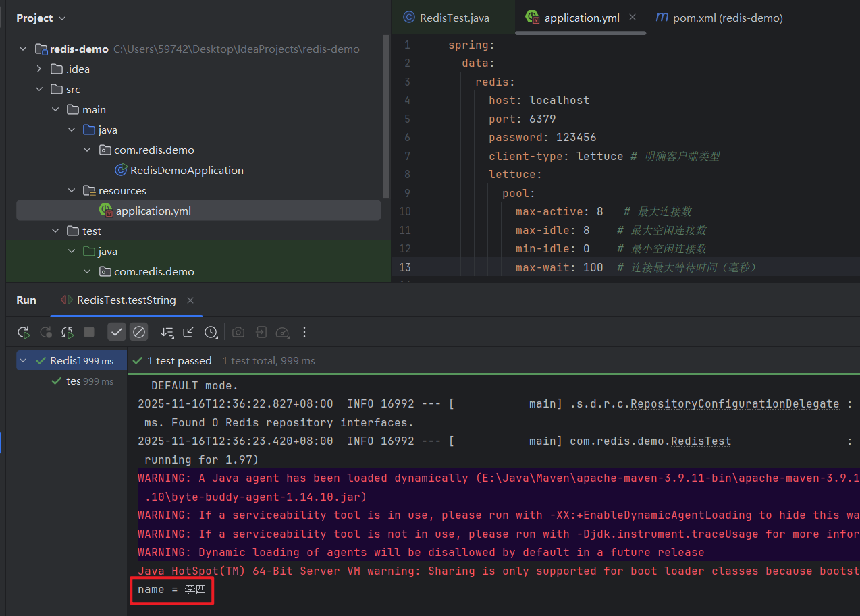This screenshot has width=860, height=616.
Task: Open the Run toolbar three-dots menu
Action: (x=304, y=332)
